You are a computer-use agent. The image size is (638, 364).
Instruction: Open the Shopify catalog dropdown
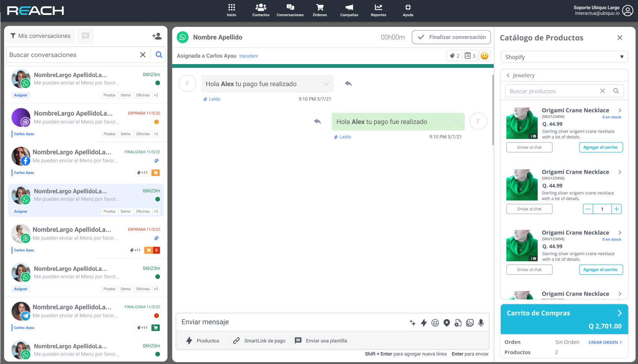coord(564,57)
